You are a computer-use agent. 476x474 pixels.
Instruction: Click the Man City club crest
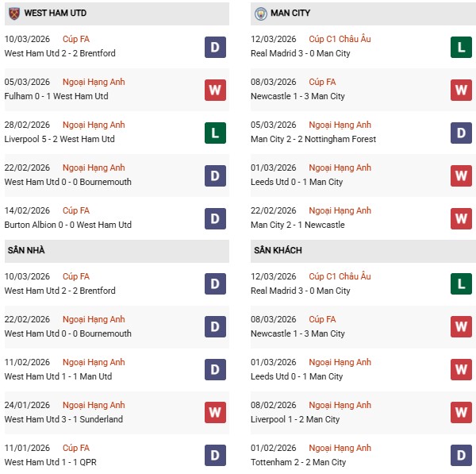pyautogui.click(x=261, y=13)
